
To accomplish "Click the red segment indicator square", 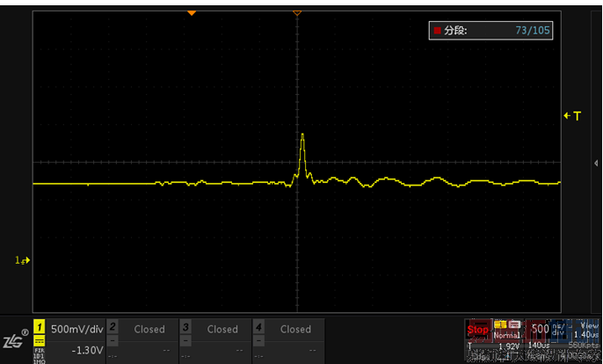I will tap(437, 31).
